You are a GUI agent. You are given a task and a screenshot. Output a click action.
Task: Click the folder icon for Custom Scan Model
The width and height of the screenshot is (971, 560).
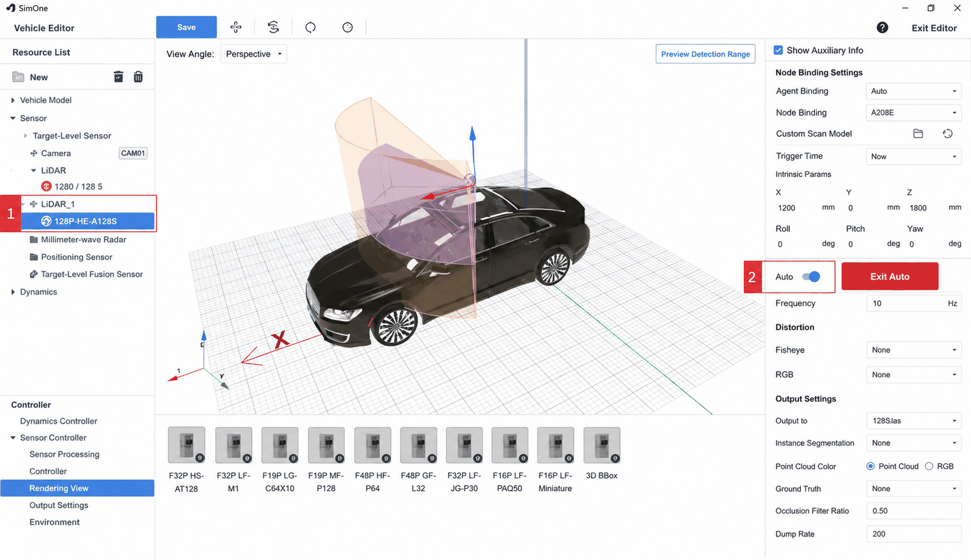918,134
